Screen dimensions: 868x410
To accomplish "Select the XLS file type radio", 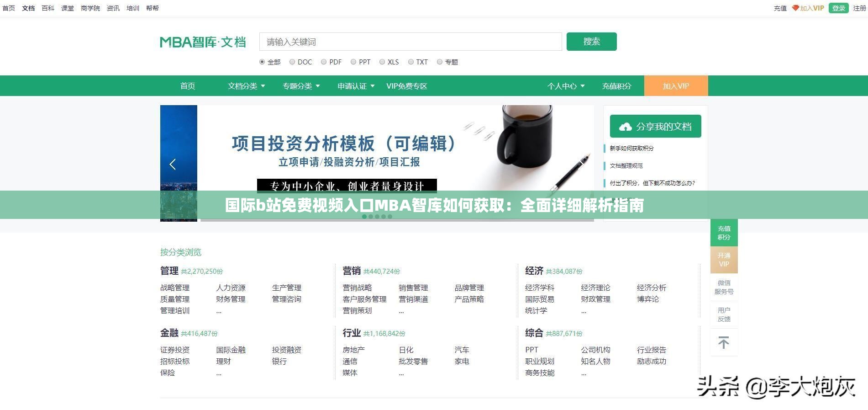I will pyautogui.click(x=382, y=62).
